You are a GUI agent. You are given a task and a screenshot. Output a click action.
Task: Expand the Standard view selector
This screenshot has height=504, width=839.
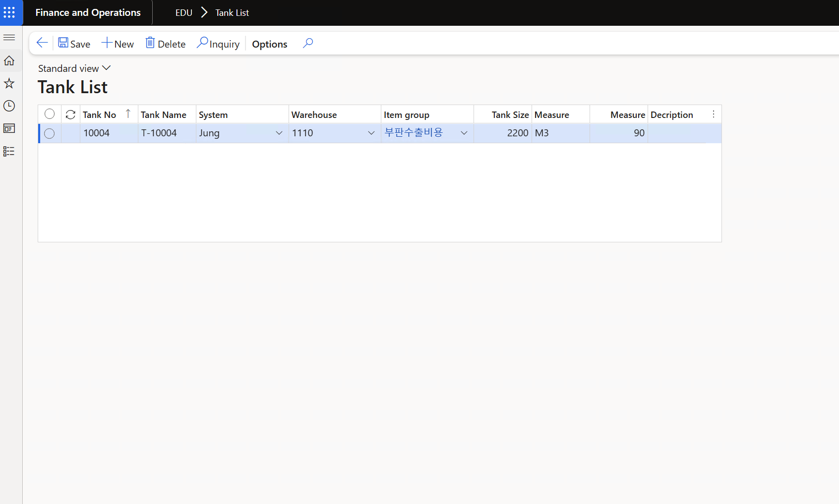click(74, 68)
